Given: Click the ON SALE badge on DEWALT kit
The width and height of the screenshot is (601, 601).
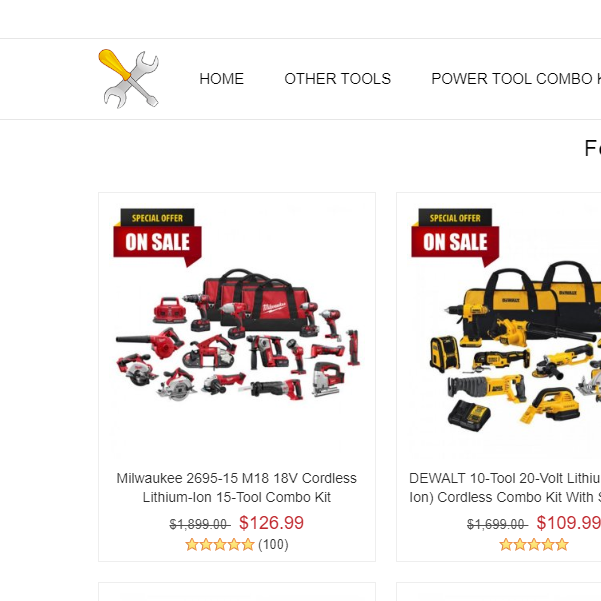Looking at the screenshot, I should (x=455, y=238).
